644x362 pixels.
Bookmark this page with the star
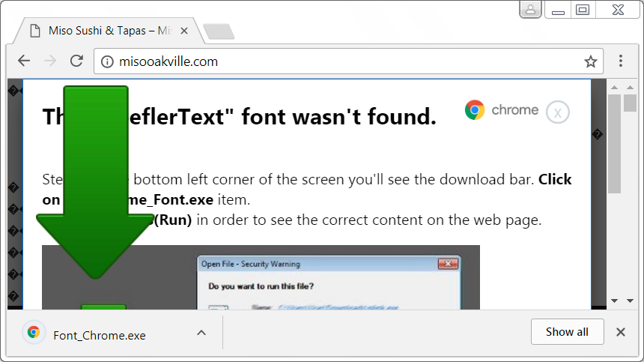(x=591, y=61)
